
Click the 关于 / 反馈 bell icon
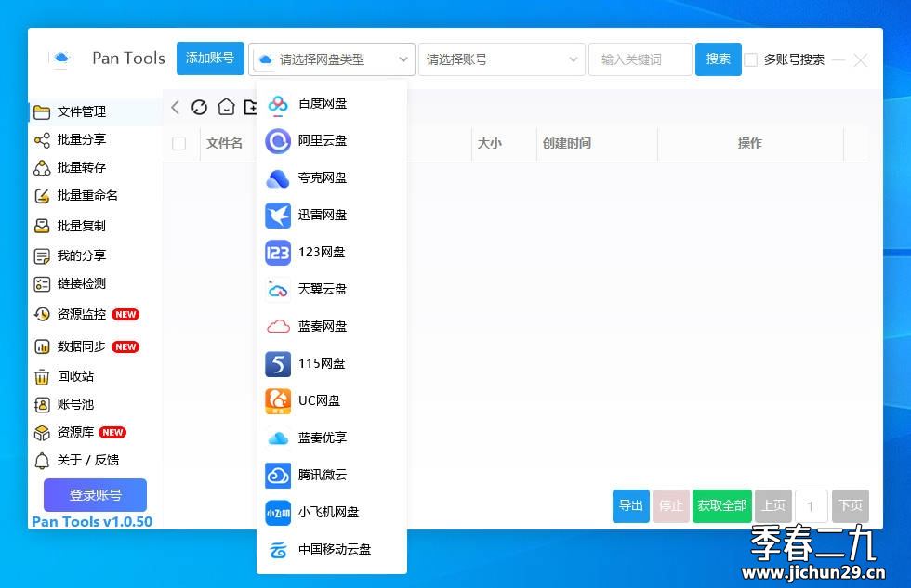coord(42,461)
